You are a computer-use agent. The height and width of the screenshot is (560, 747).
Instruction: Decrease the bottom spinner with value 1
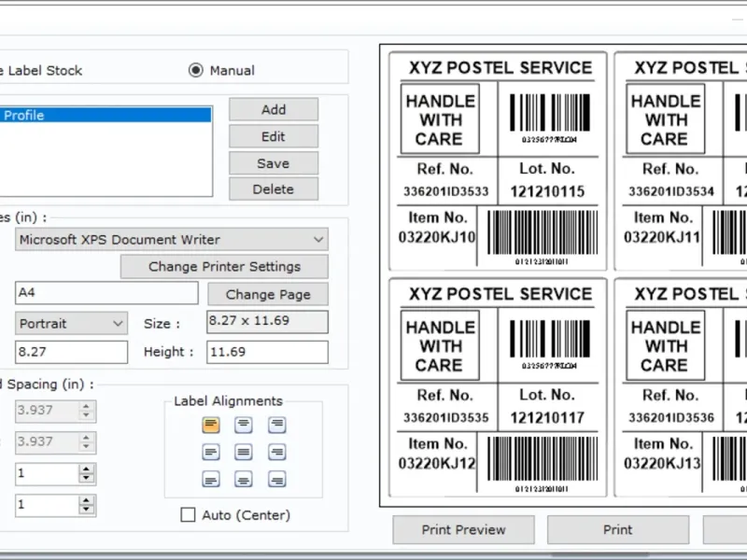tap(86, 510)
